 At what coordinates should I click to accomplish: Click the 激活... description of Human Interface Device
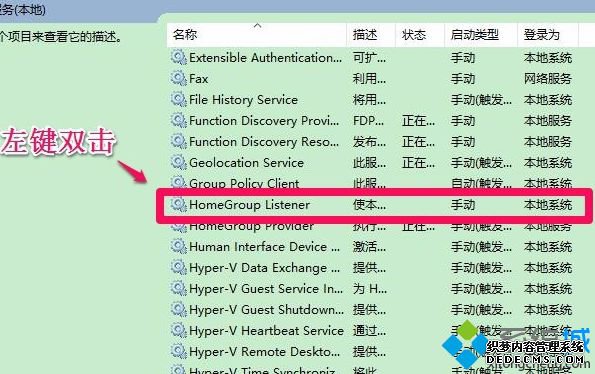369,247
